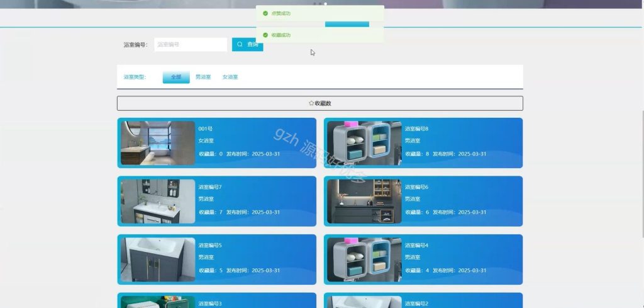644x308 pixels.
Task: Click 发布时间 date in 001号 card
Action: coord(253,154)
